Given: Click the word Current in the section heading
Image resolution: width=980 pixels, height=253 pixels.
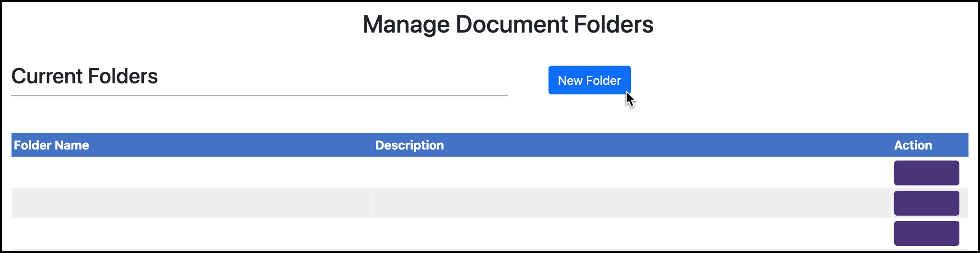Looking at the screenshot, I should [x=47, y=76].
